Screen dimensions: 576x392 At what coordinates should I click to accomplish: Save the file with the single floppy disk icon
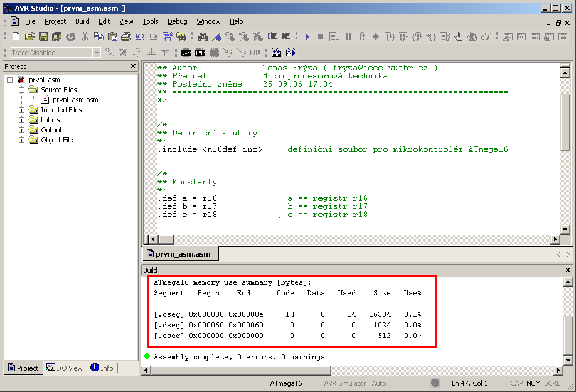click(x=43, y=36)
